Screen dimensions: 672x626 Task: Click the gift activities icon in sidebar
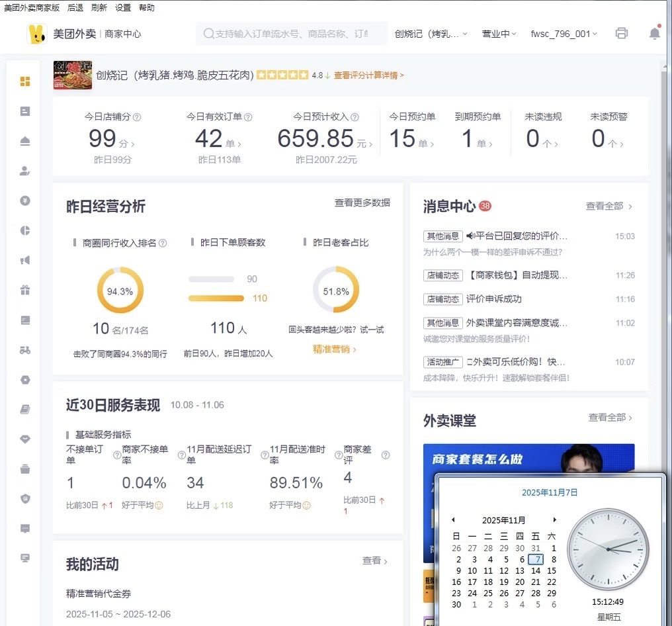pos(24,290)
